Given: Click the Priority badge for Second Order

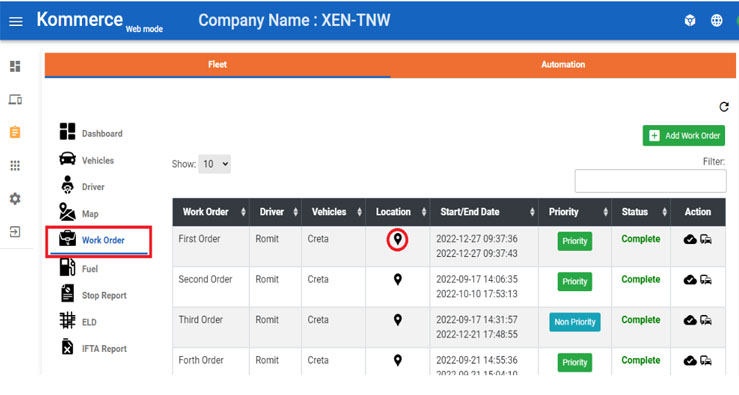Looking at the screenshot, I should pyautogui.click(x=575, y=282).
